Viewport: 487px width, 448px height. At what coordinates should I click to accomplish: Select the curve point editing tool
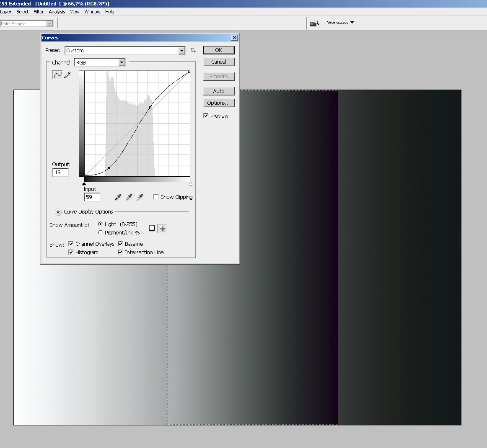tap(57, 75)
